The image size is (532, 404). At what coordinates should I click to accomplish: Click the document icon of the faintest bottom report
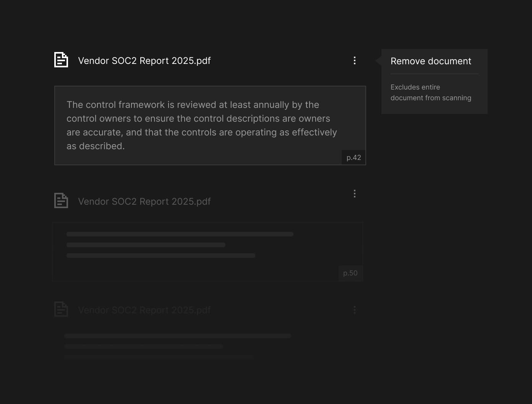point(61,309)
